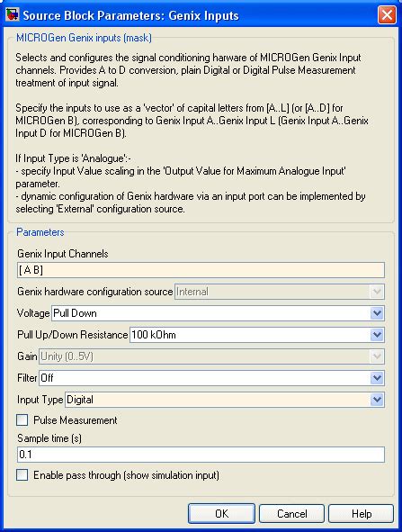402x532 pixels.
Task: Open the Filter combo box showing Off
Action: click(211, 378)
